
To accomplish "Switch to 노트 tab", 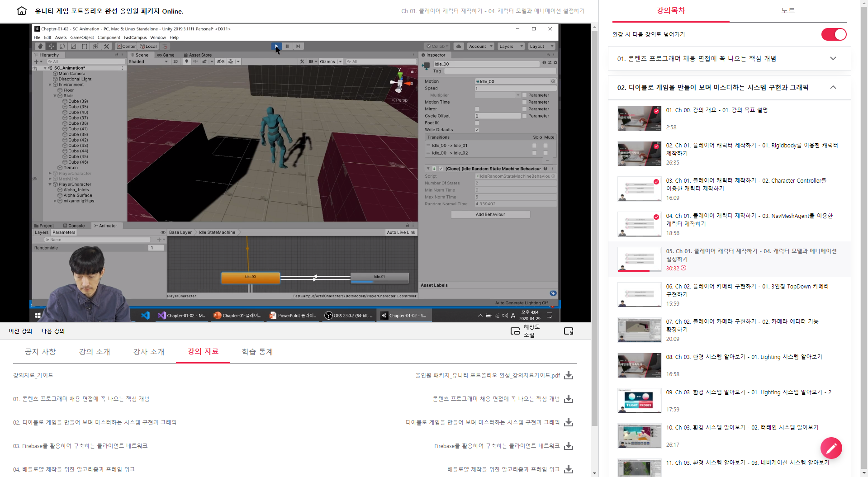I will (787, 11).
